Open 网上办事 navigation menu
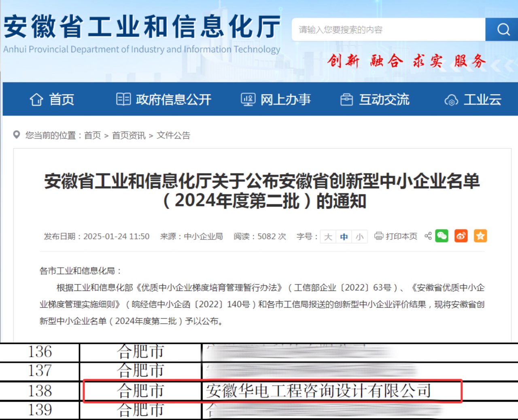 tap(276, 100)
